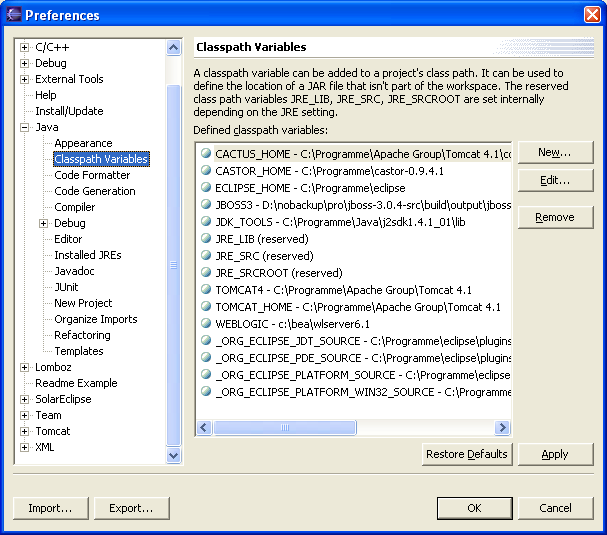Click the variables list horizontal scrollbar
The image size is (607, 535).
coord(350,428)
